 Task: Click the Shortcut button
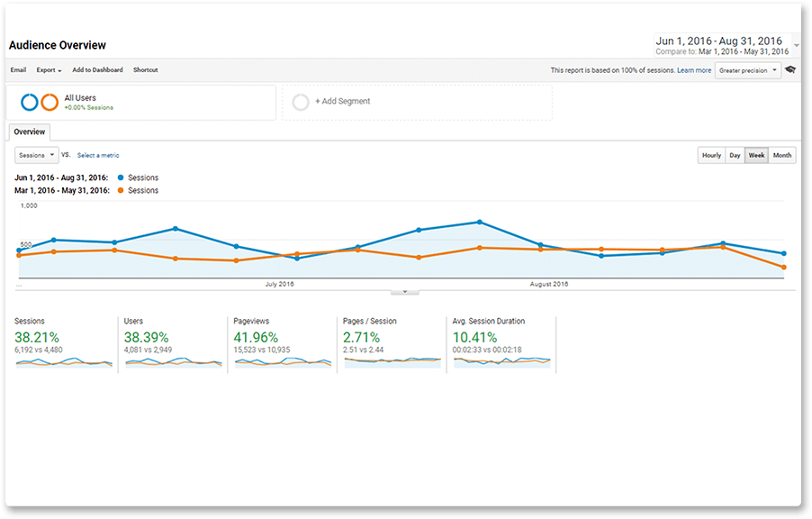tap(145, 70)
